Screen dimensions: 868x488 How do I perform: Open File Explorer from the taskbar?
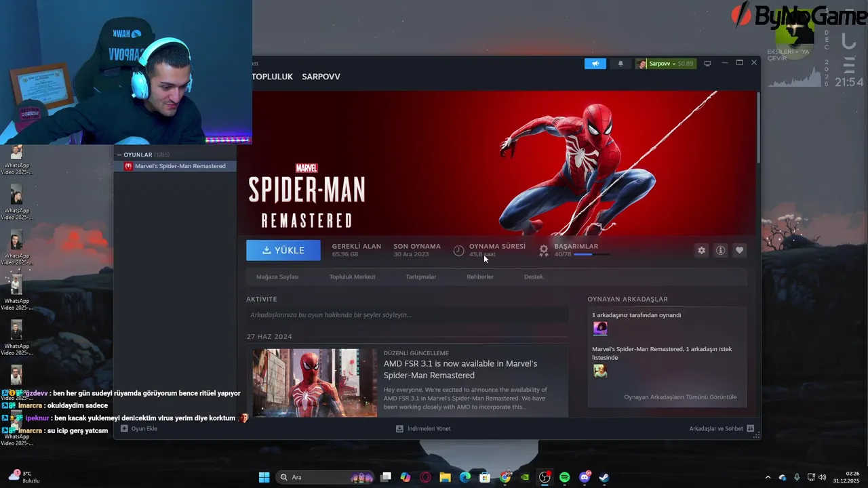446,477
